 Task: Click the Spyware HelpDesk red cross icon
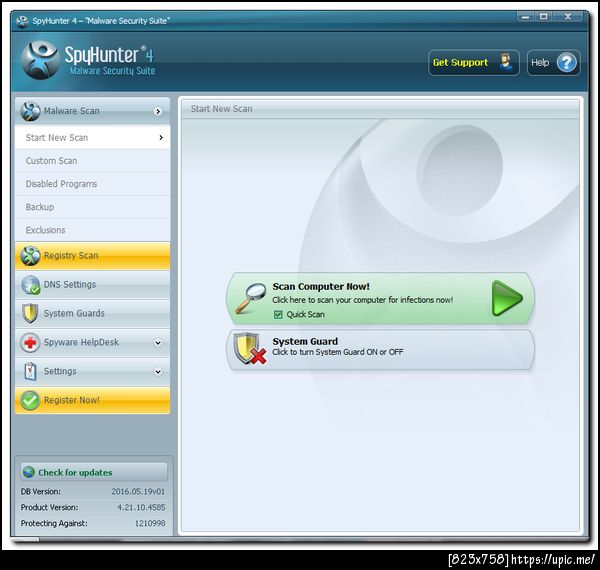[x=30, y=342]
